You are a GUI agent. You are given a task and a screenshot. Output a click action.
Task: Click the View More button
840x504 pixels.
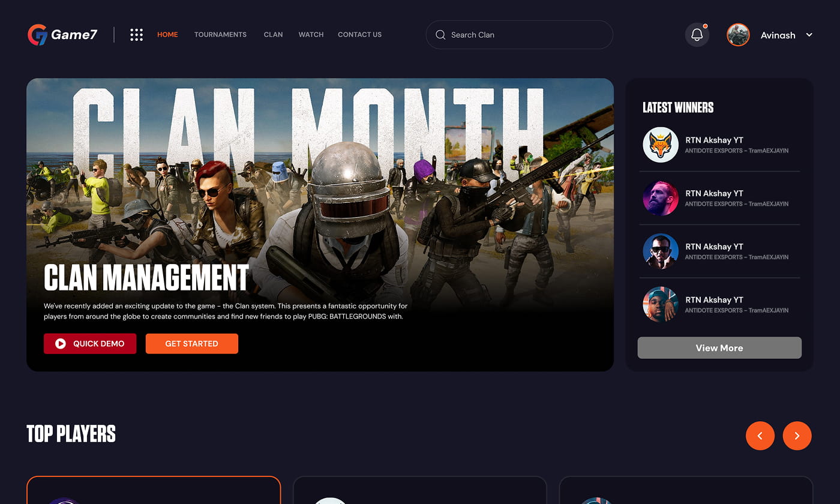[x=719, y=348]
